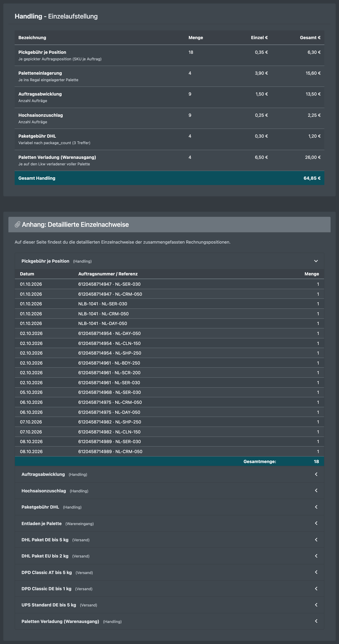
Task: Expand the Paketgebühr DHL details section
Action: click(x=169, y=507)
